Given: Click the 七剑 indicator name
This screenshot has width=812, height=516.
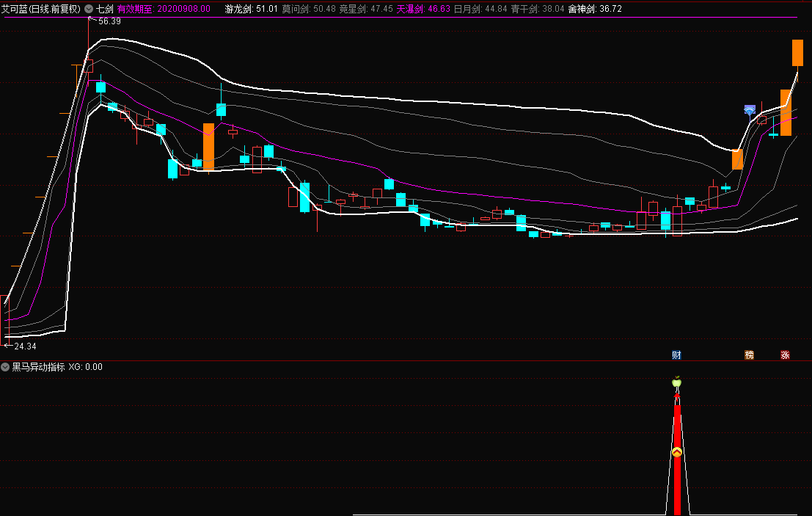Looking at the screenshot, I should (105, 9).
